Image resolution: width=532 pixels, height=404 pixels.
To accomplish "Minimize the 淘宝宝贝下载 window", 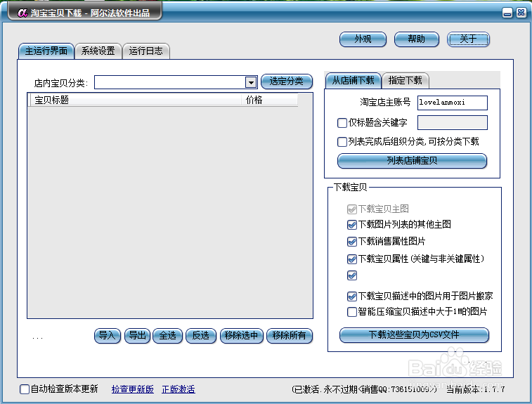I will tap(507, 13).
